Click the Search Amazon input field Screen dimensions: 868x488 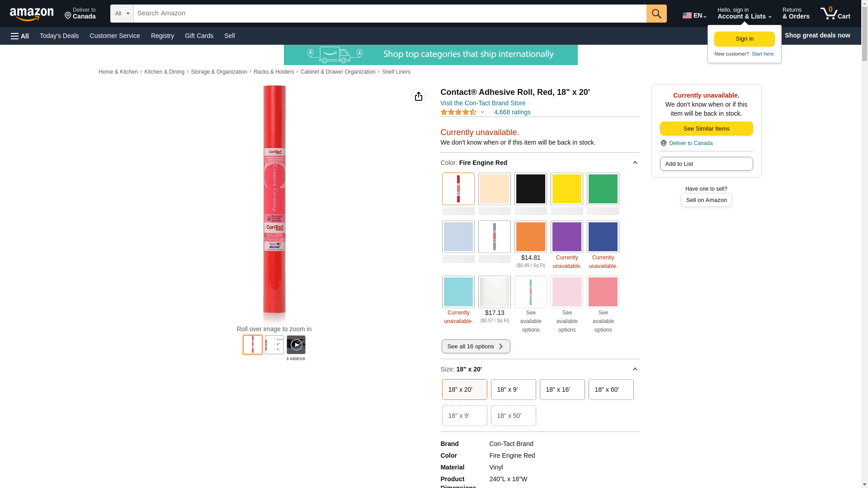[389, 14]
